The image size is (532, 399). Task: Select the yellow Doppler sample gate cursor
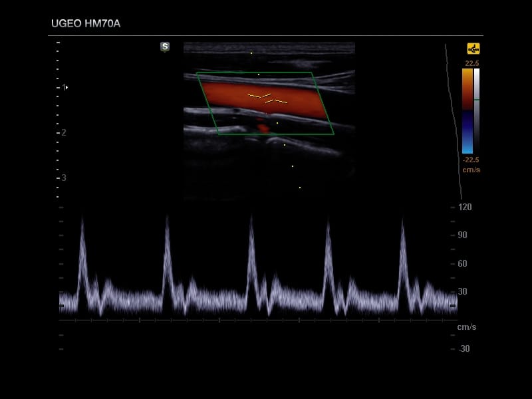267,98
